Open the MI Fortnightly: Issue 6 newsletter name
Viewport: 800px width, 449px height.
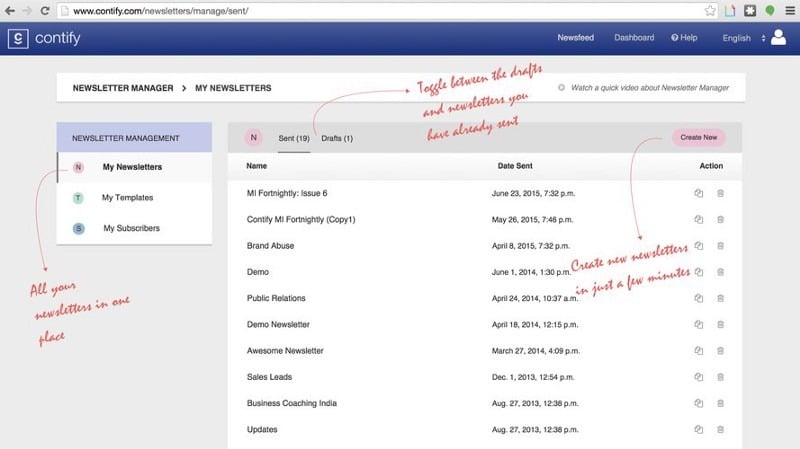coord(287,193)
